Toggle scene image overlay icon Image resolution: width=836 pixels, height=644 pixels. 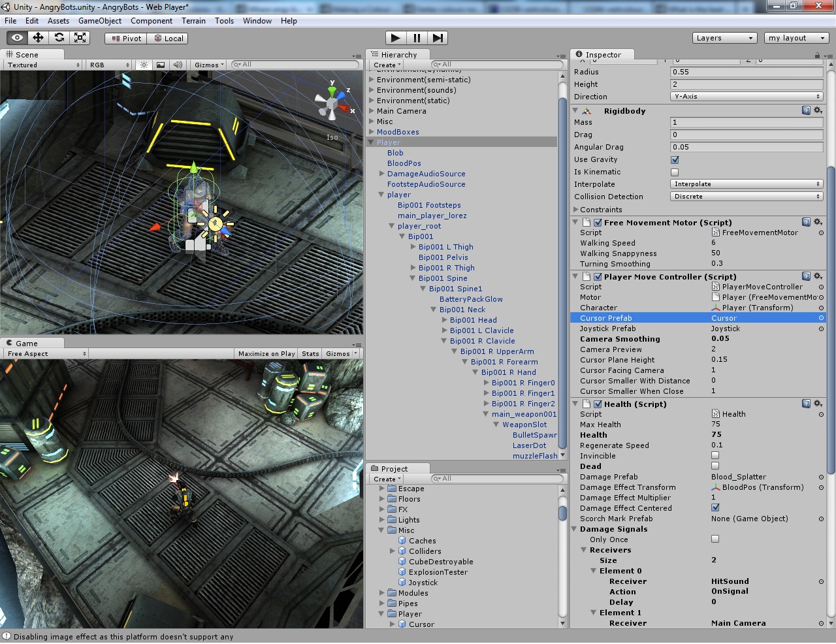click(x=161, y=65)
